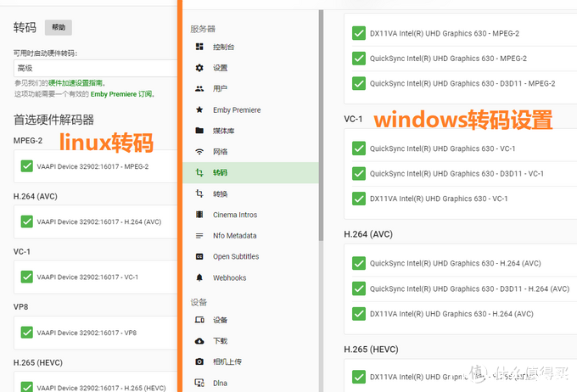Viewport: 577px width, 392px height.
Task: Toggle VAAPI Device H.265 (HEVC) checkbox
Action: coord(27,387)
